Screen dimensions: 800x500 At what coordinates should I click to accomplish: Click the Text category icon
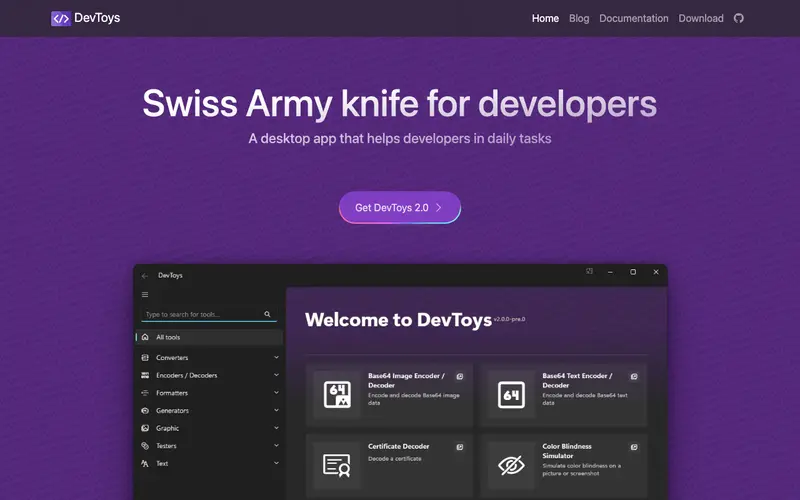(145, 463)
